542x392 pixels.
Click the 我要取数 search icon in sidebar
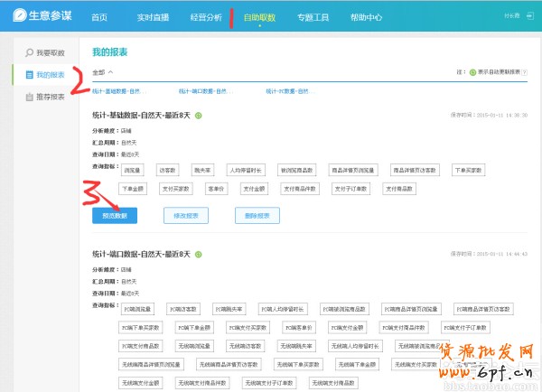[29, 54]
